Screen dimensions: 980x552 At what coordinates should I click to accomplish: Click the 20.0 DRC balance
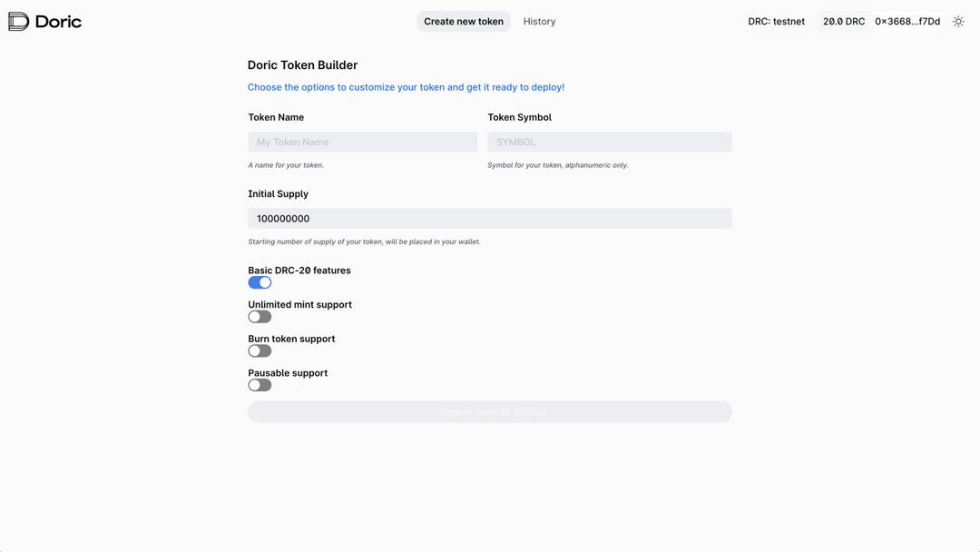[843, 22]
